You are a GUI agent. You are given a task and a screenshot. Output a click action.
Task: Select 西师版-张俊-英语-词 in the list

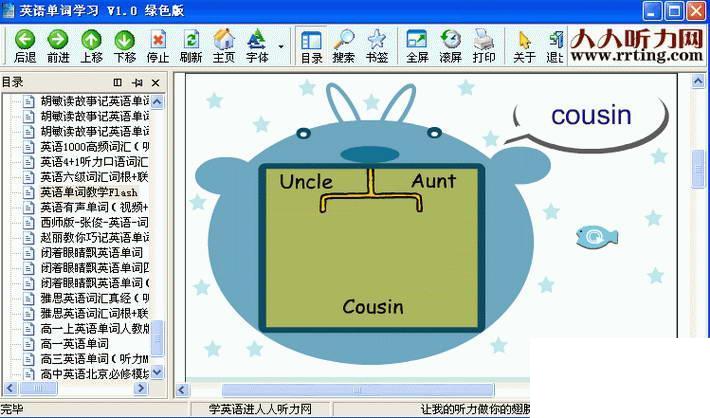click(x=94, y=222)
